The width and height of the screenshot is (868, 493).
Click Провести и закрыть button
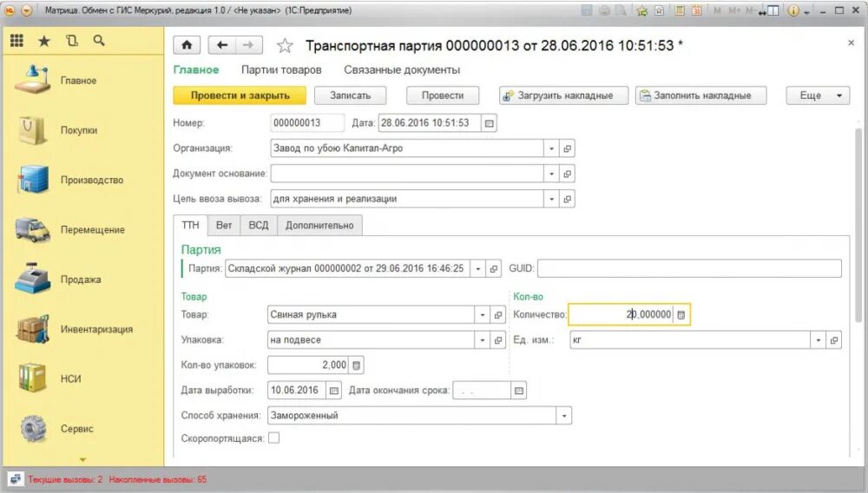coord(240,95)
